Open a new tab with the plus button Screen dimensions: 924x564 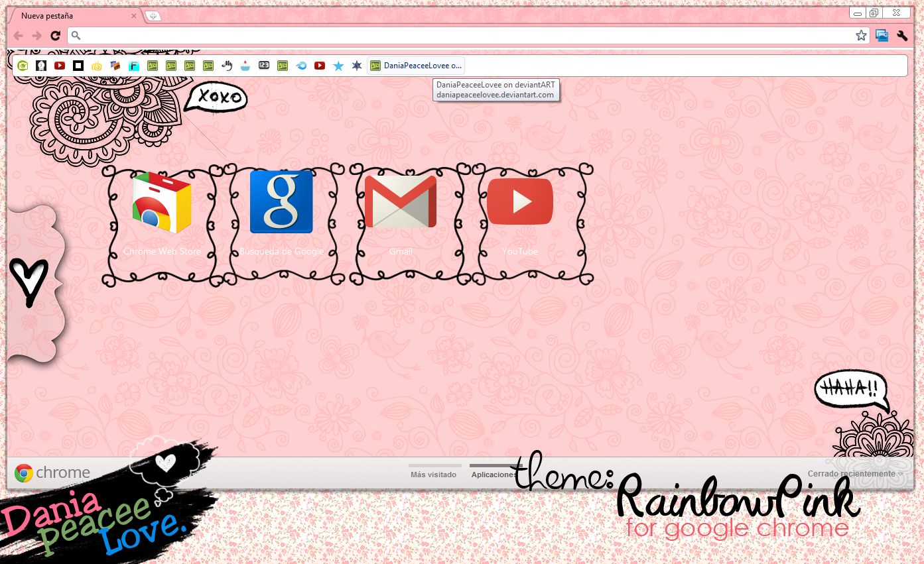click(153, 16)
